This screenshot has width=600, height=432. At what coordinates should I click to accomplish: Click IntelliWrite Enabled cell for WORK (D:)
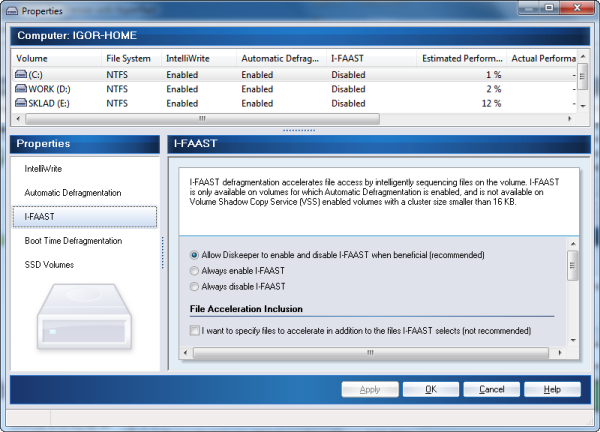point(182,89)
